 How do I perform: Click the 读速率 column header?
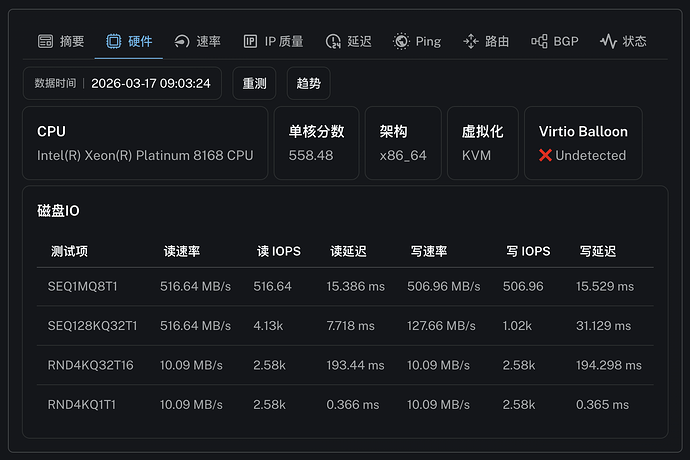pyautogui.click(x=182, y=251)
